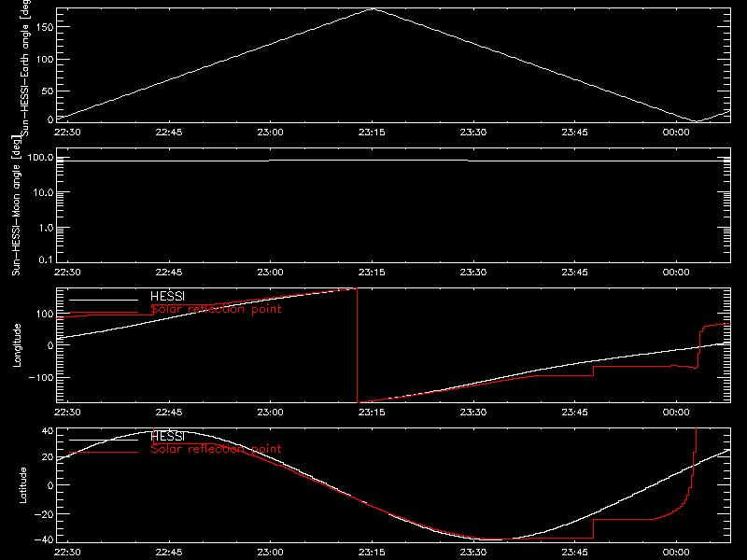Screen dimensions: 747x560
Task: Select Solar reflection point legend in Latitude plot
Action: (216, 449)
